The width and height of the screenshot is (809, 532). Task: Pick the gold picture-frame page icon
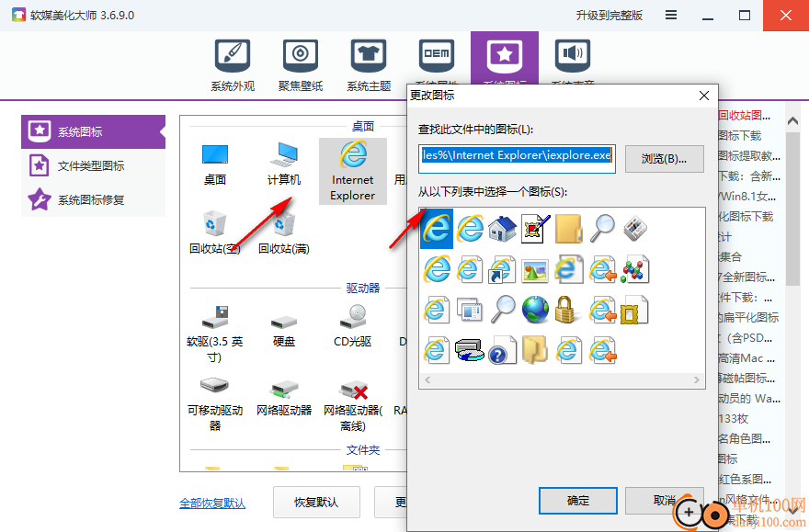coord(634,311)
